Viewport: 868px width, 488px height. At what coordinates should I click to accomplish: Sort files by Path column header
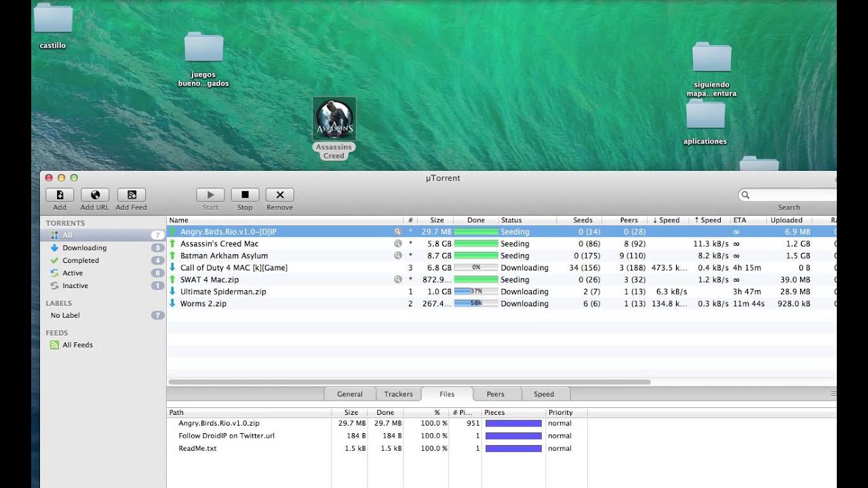249,412
